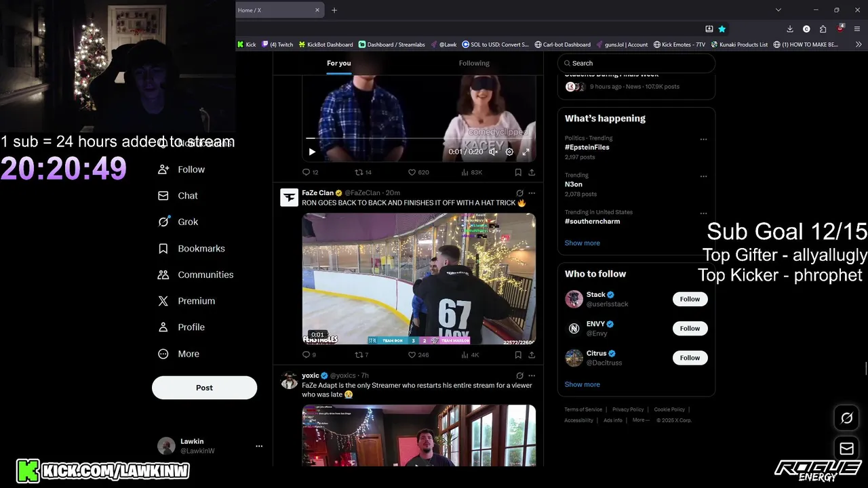Screen dimensions: 868x488
Task: Repost the video post with 14 reposts
Action: tap(363, 172)
